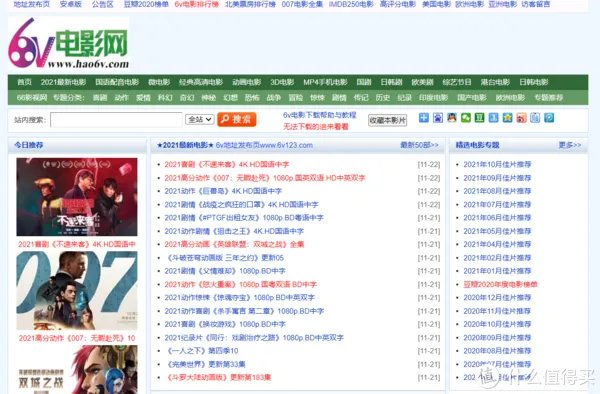Open 2021喜剧《不速来客》4K list entry
The width and height of the screenshot is (600, 394).
[x=227, y=164]
